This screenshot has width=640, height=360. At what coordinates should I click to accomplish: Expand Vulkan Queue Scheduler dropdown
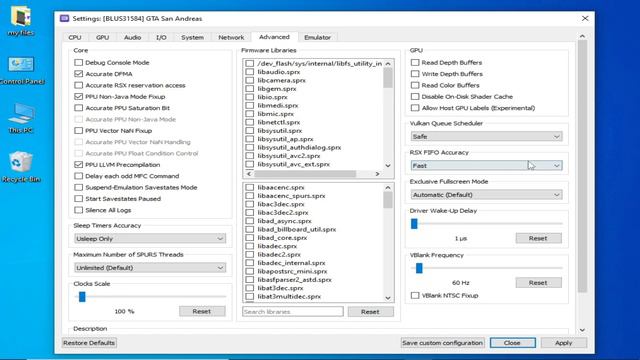[x=486, y=136]
